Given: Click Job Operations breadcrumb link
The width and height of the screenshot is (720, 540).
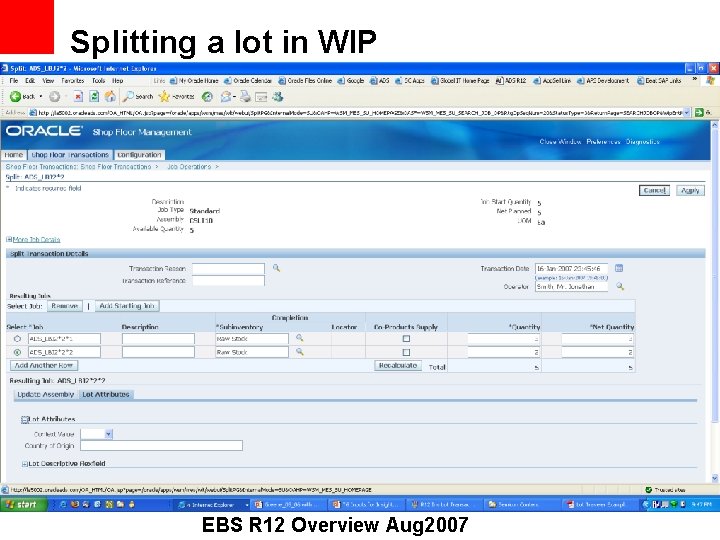Looking at the screenshot, I should tap(189, 167).
